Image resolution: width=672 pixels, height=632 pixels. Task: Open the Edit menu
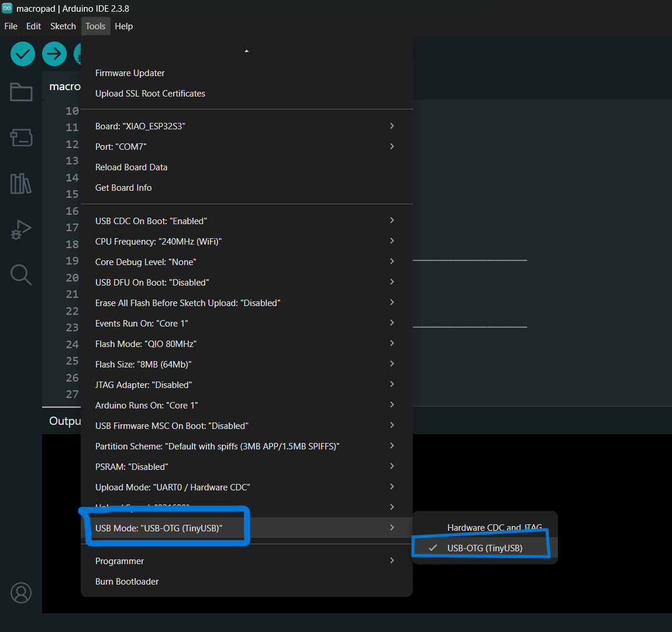33,26
